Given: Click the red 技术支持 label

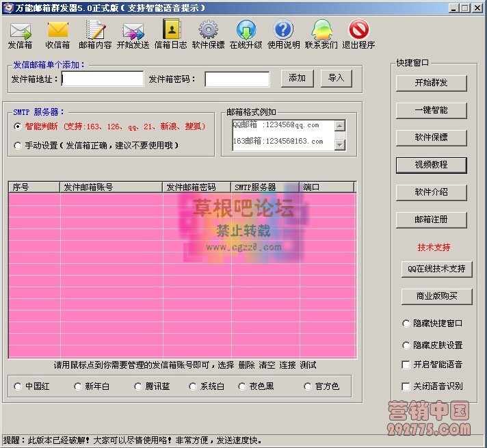Looking at the screenshot, I should [434, 248].
